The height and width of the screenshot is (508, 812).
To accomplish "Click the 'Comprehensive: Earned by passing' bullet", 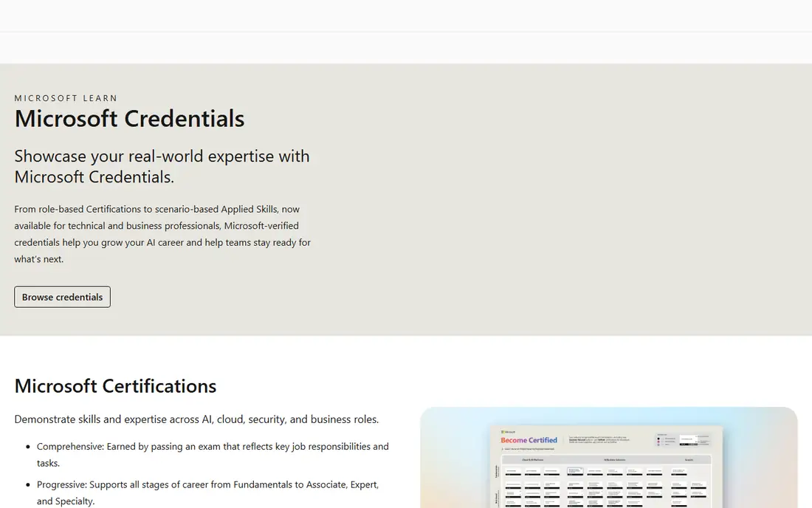I will point(213,454).
